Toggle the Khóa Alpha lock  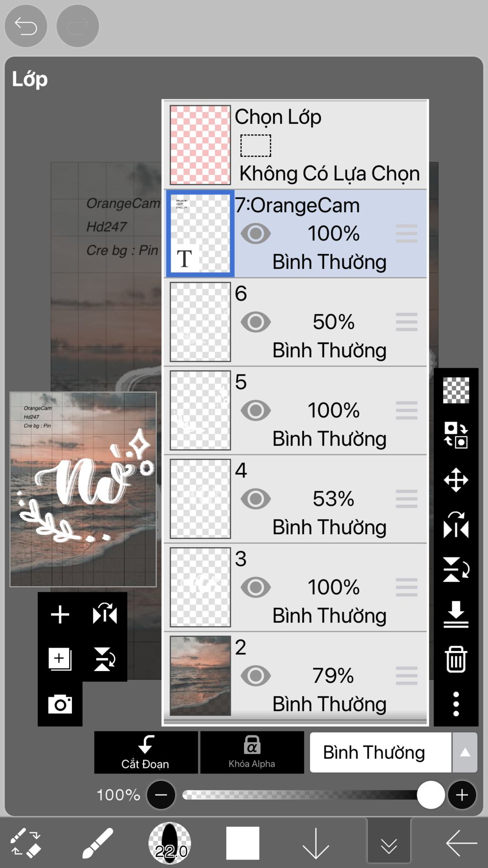click(252, 752)
